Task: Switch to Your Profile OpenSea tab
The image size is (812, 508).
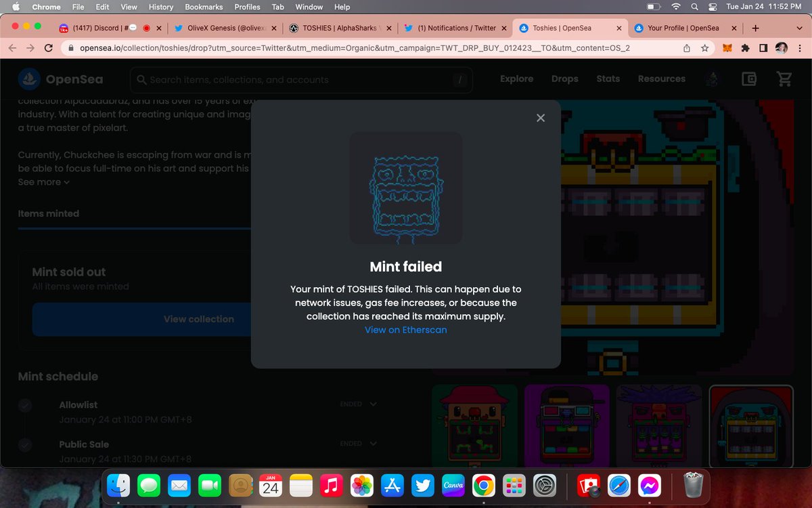Action: click(x=684, y=28)
